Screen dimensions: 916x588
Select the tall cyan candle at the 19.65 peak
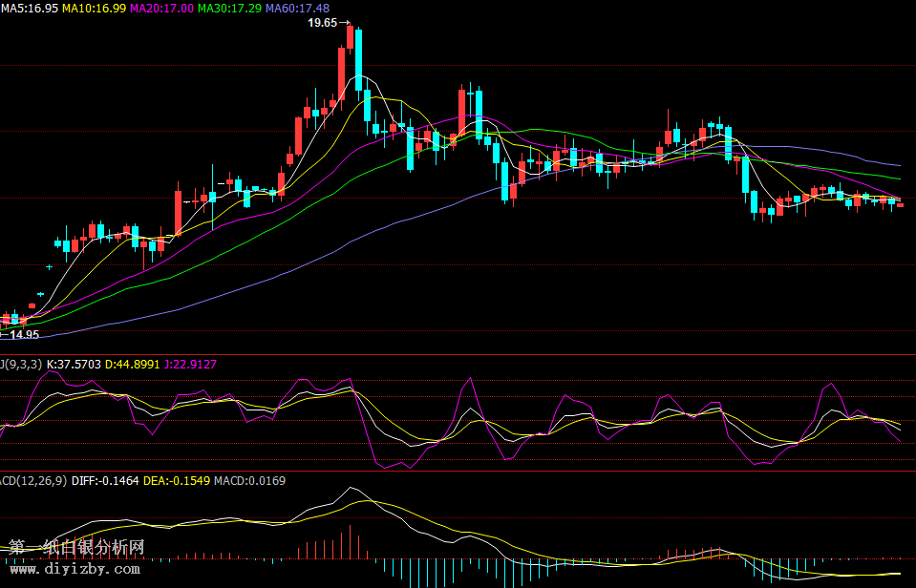[x=359, y=59]
